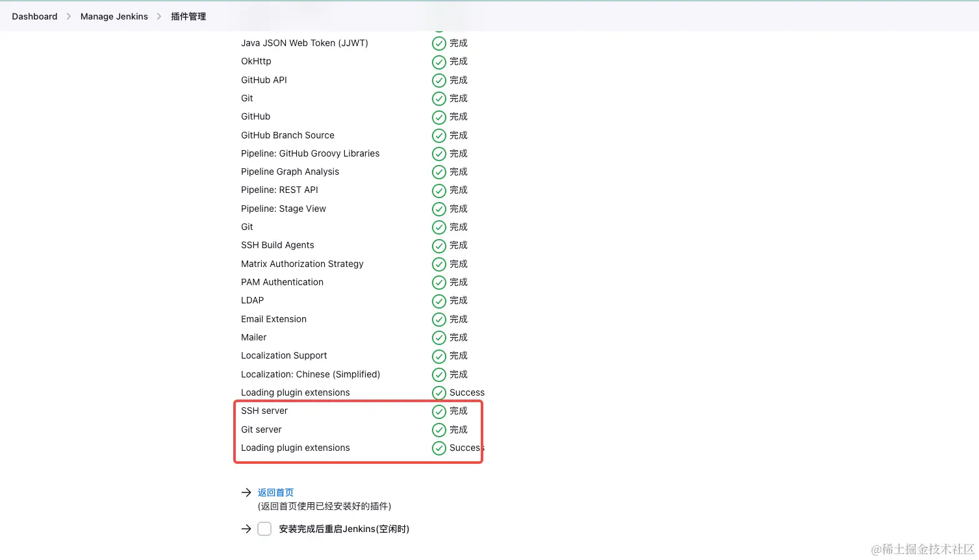Click check icon for Mailer

[x=439, y=338]
